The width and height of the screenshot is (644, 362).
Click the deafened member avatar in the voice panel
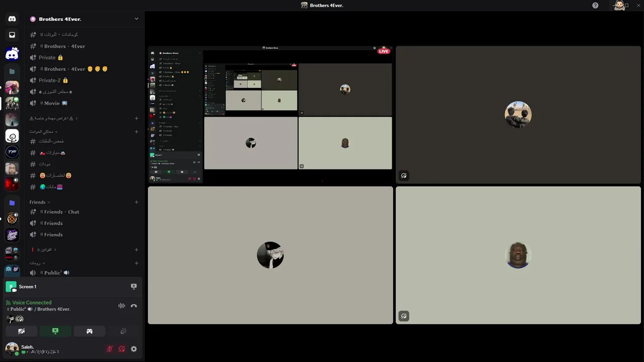point(20,319)
